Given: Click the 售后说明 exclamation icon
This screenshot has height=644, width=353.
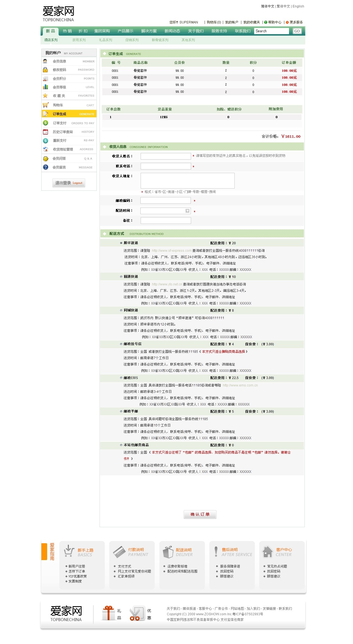Looking at the screenshot, I should coord(216,552).
